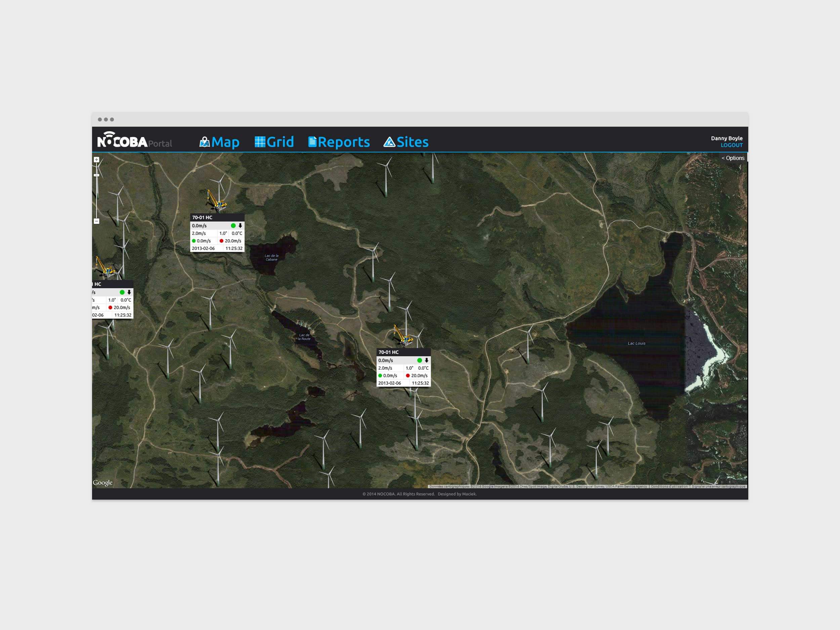Click down arrow in center 70-01 HC panel
Screen dimensions: 840x630
coord(426,361)
